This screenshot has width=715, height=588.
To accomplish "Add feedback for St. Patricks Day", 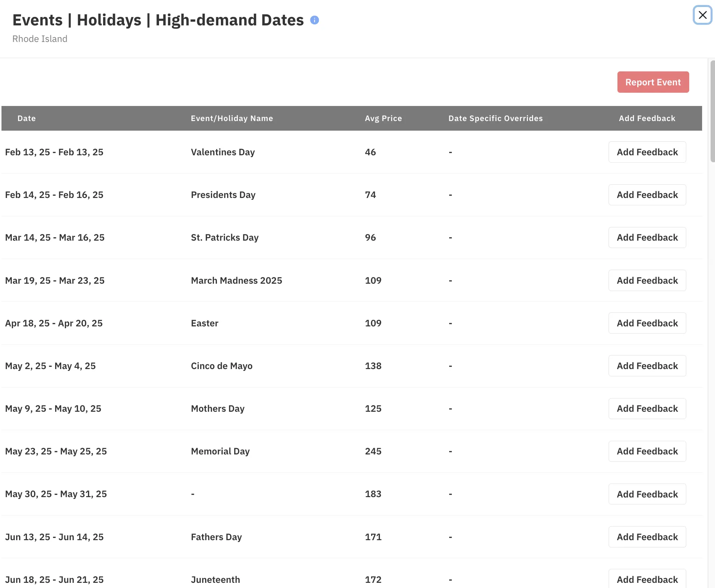I will [647, 237].
